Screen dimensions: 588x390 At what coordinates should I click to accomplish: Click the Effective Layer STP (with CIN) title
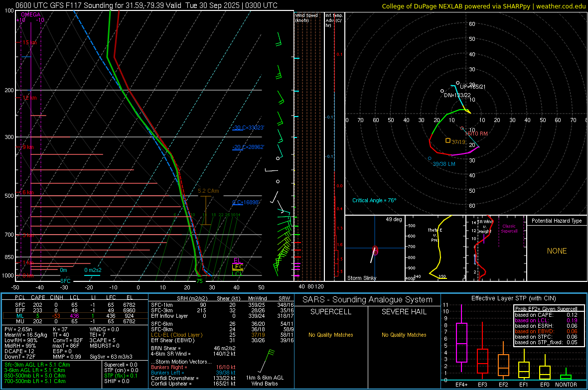coord(513,298)
